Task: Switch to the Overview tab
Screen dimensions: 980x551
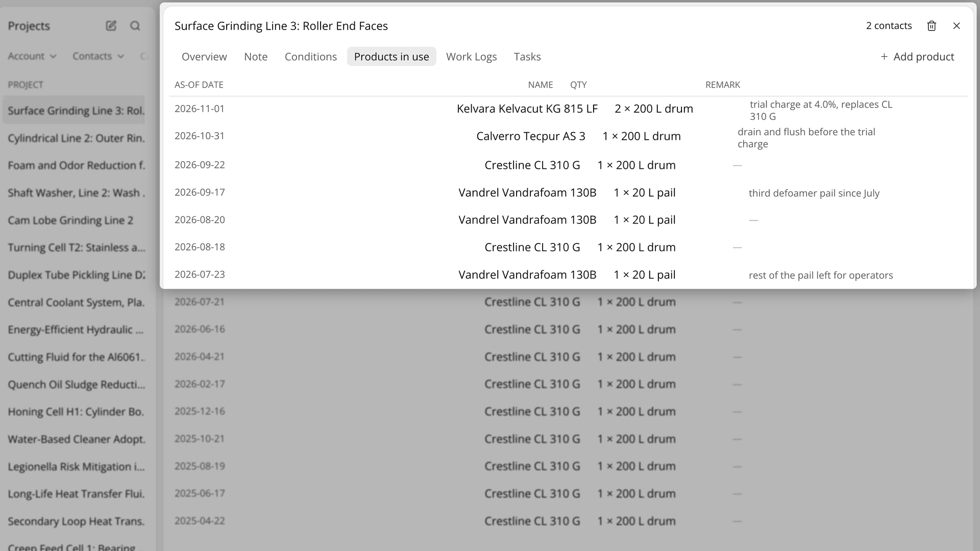Action: coord(204,57)
